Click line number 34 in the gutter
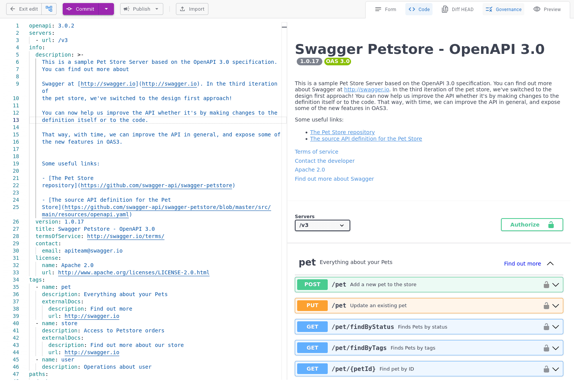Viewport: 574px width, 392px height. point(16,280)
